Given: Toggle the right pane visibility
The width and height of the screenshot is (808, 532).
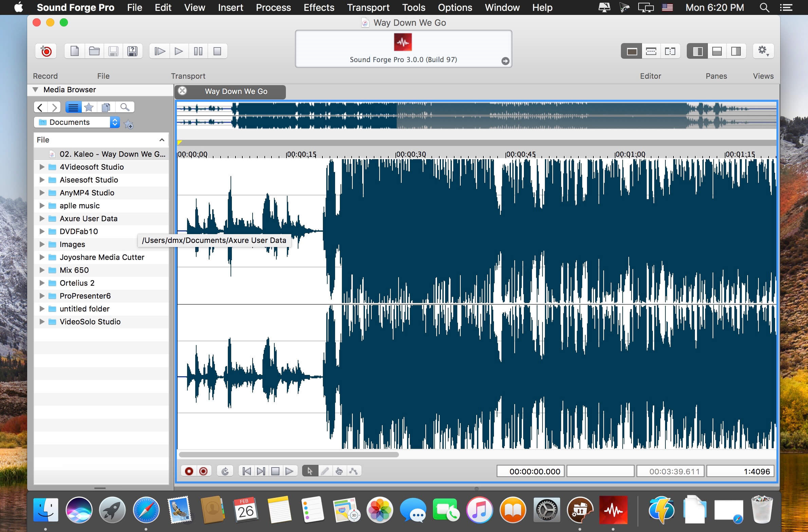Looking at the screenshot, I should (x=736, y=51).
